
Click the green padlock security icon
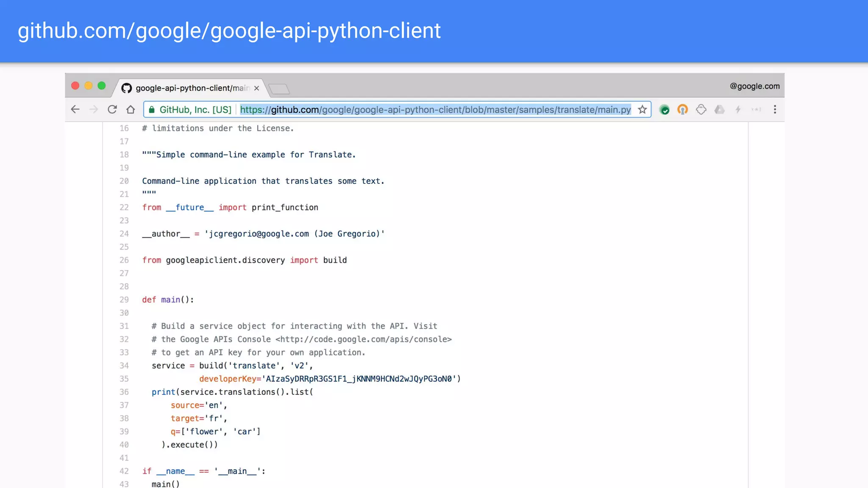tap(152, 110)
